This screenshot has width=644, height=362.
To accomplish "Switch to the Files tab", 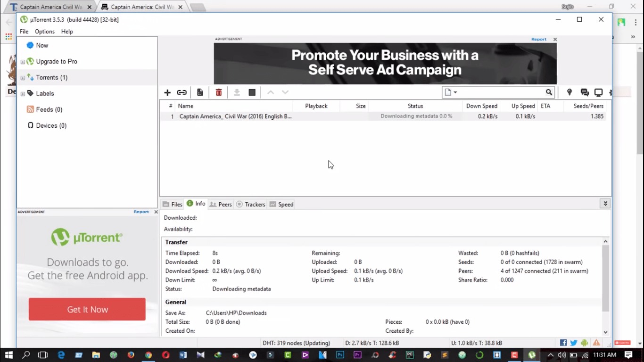I will [173, 204].
